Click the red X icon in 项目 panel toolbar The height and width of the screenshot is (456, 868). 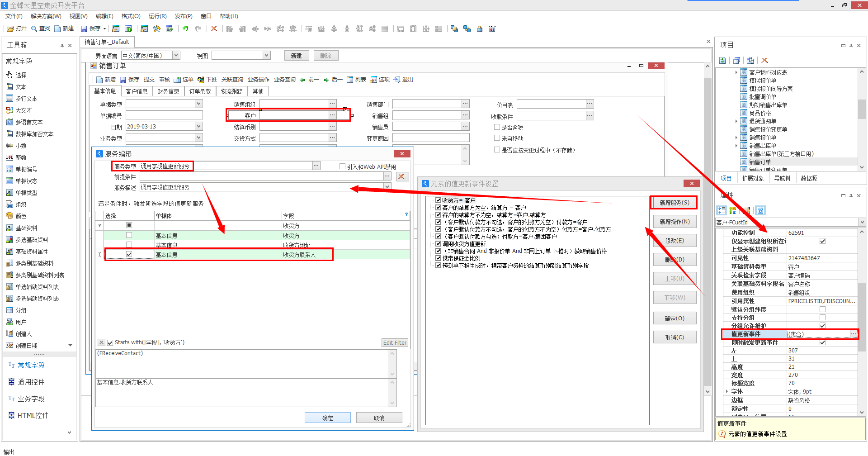764,60
